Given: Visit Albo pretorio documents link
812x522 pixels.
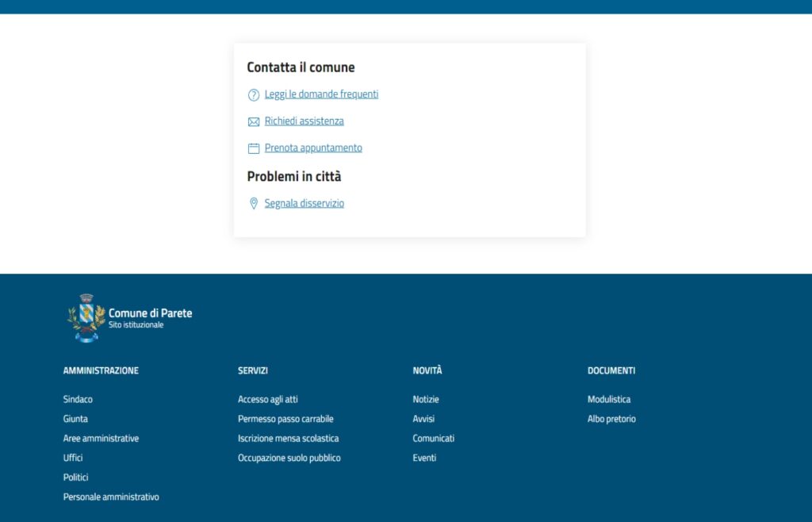Looking at the screenshot, I should tap(611, 419).
